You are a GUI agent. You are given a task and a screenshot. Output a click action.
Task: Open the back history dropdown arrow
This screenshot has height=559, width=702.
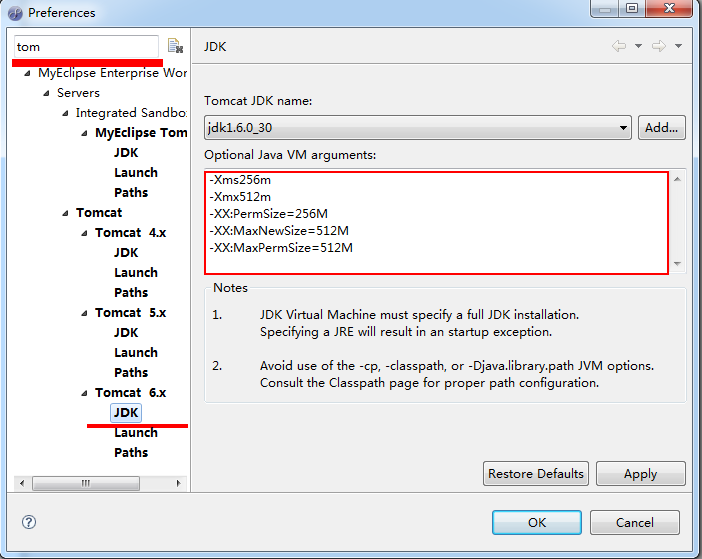pyautogui.click(x=638, y=46)
